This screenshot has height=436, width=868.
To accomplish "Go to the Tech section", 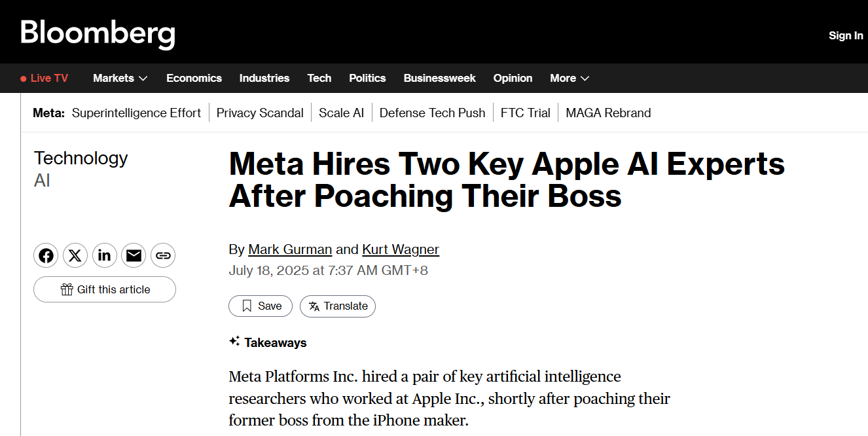I will pos(319,78).
